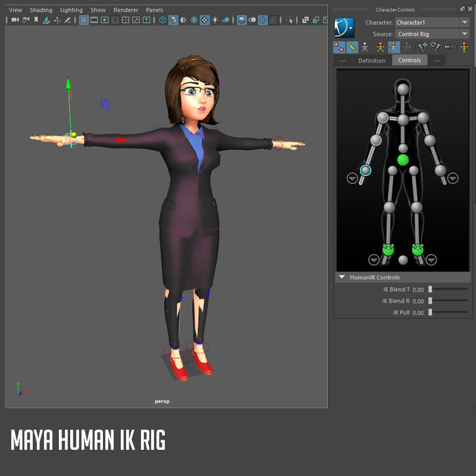The image size is (476, 476).
Task: Click the Use Default Material icon
Action: pyautogui.click(x=184, y=20)
